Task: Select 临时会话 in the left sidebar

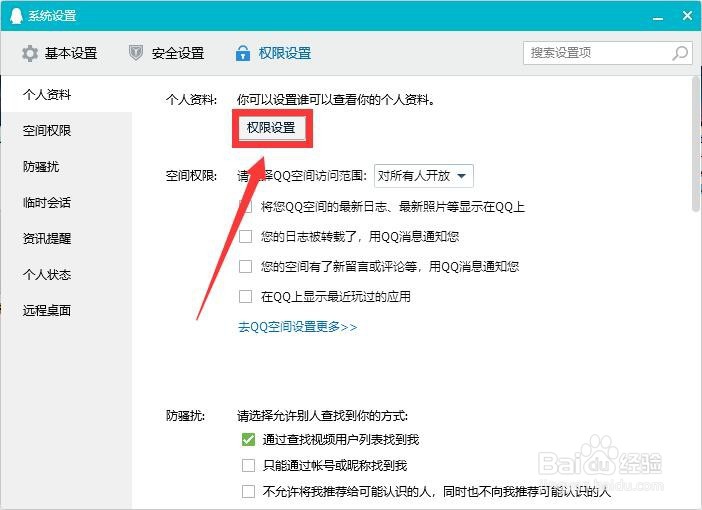Action: (66, 202)
